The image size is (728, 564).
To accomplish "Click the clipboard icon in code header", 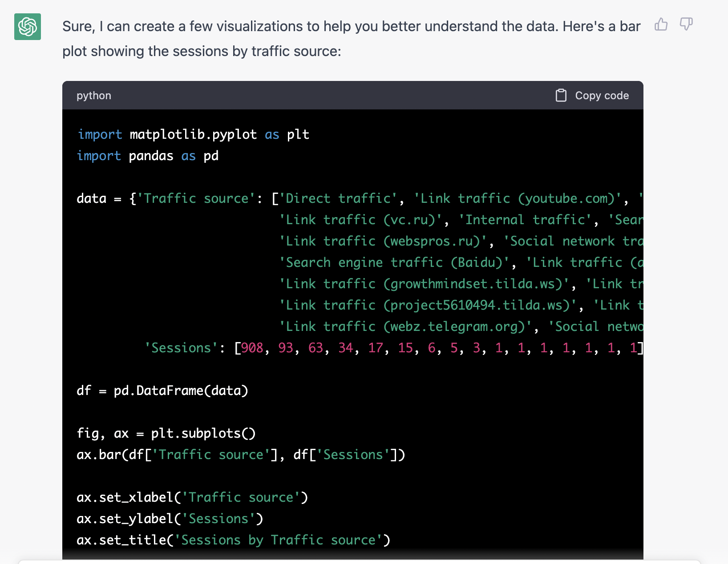I will pyautogui.click(x=561, y=95).
